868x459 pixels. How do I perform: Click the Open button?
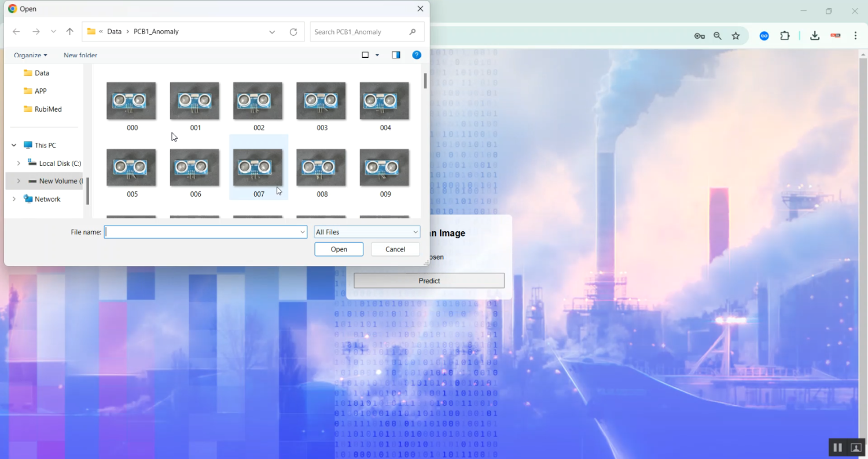339,249
